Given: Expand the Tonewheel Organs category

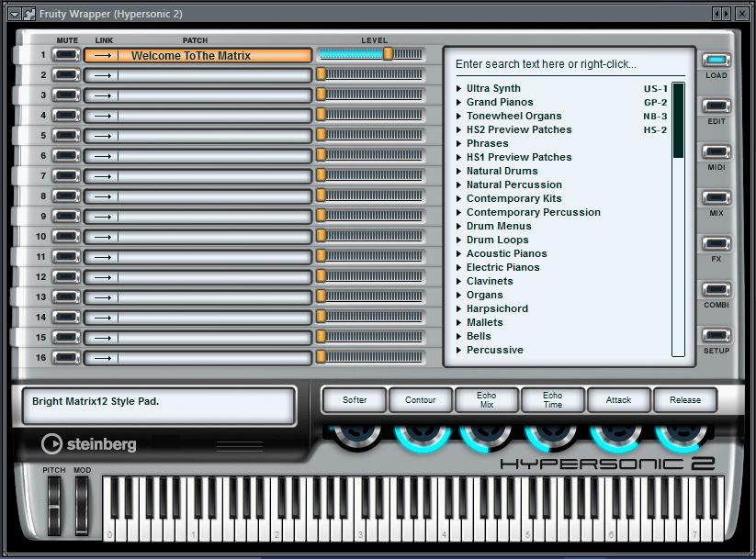Looking at the screenshot, I should pos(459,116).
